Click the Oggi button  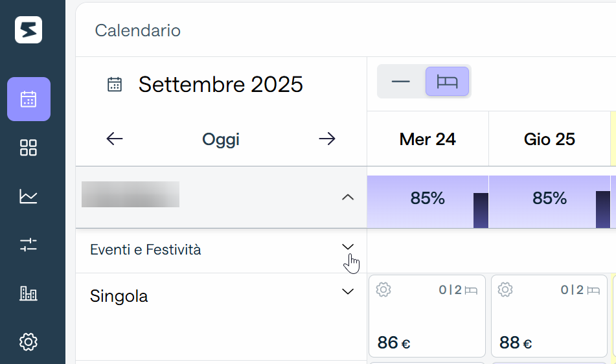[x=221, y=139]
